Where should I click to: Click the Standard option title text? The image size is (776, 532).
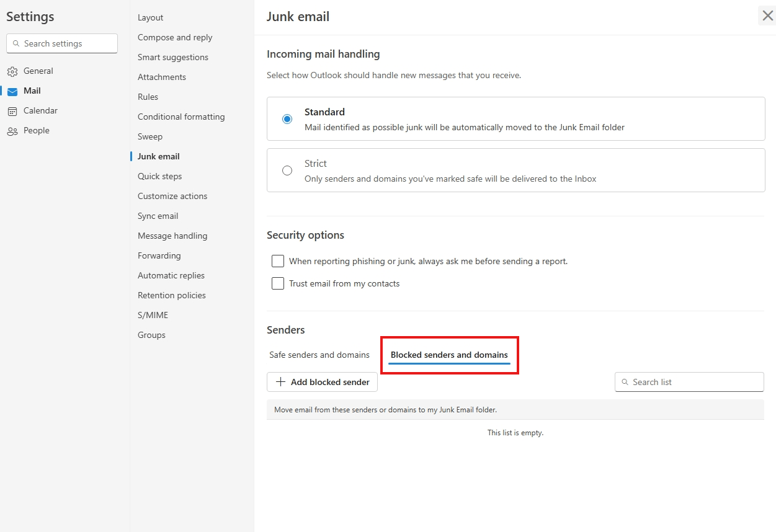(x=324, y=112)
